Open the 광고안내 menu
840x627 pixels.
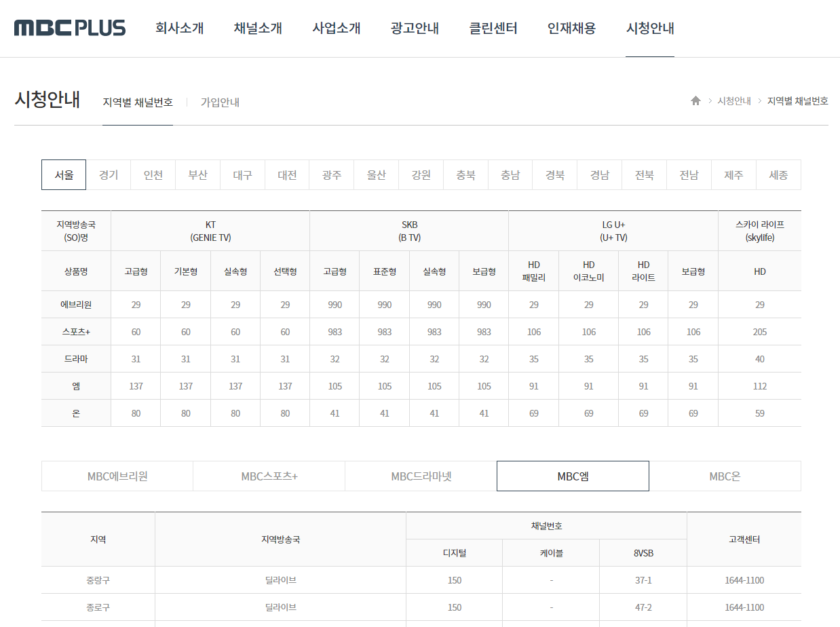(415, 28)
